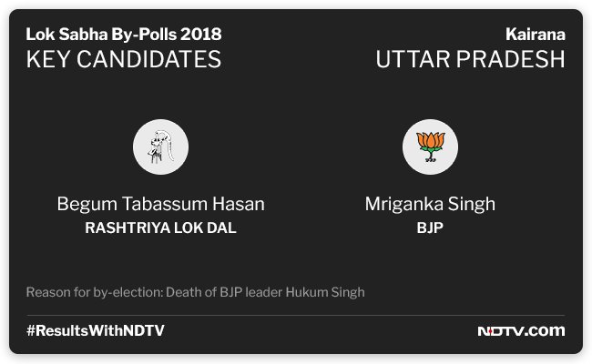Click the #ResultsWithNDTV hashtag
The image size is (592, 364).
coord(95,331)
